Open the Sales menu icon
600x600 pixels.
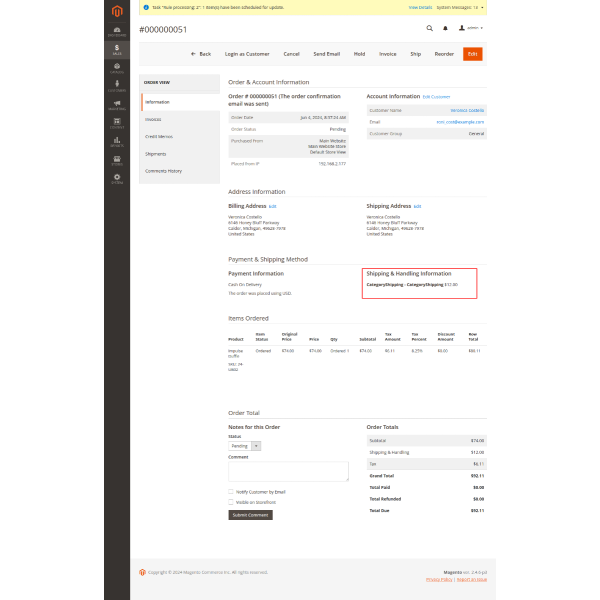click(x=117, y=49)
